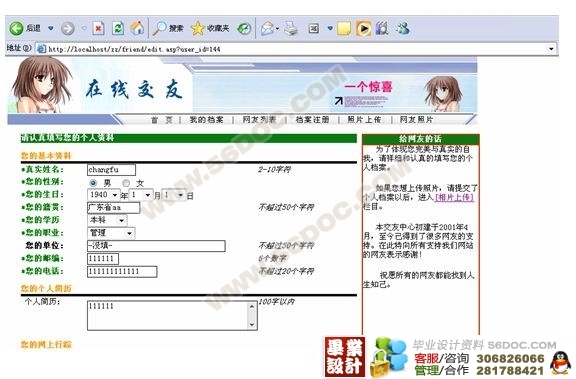Click 照片上传 in the navigation bar

coord(364,120)
